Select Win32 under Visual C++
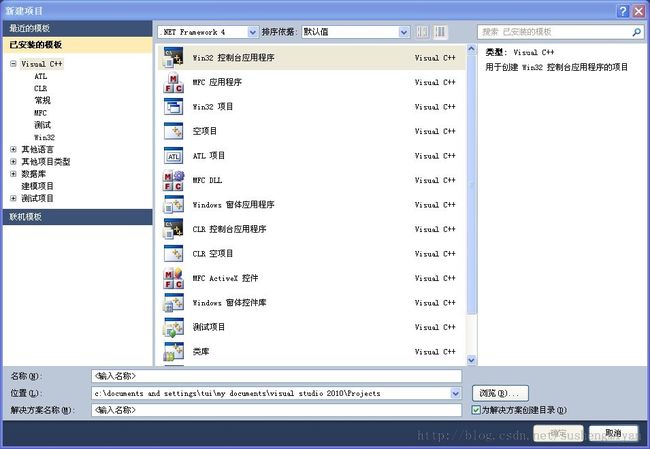The height and width of the screenshot is (449, 650). 44,137
